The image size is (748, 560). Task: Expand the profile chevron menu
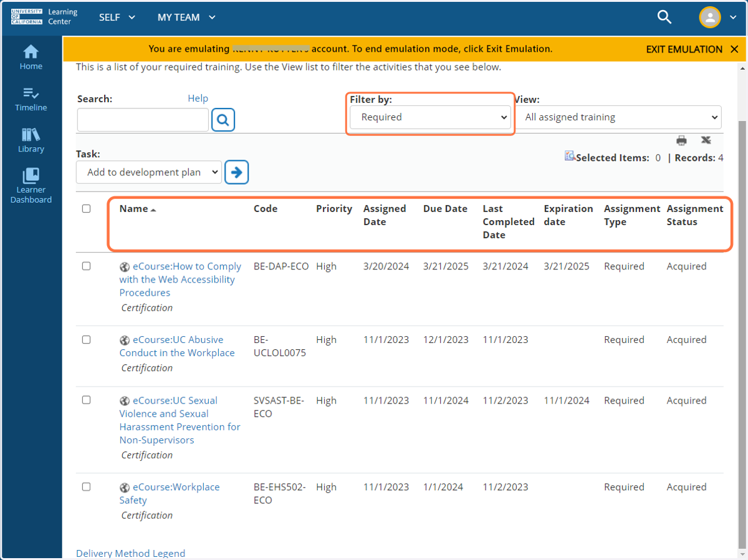[x=733, y=17]
